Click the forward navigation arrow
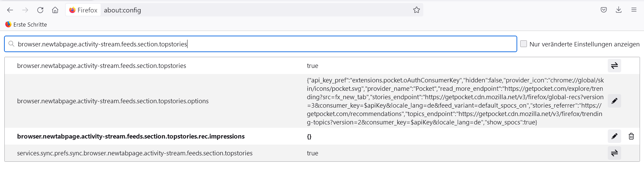Image resolution: width=644 pixels, height=192 pixels. tap(25, 10)
